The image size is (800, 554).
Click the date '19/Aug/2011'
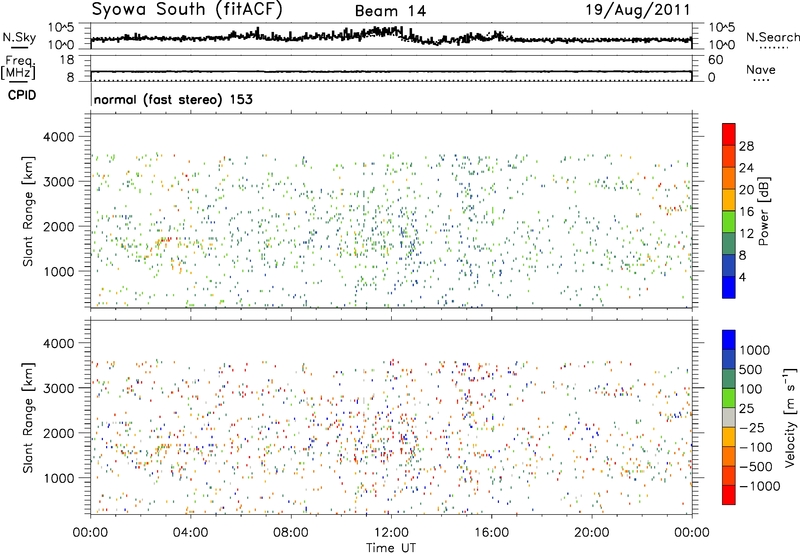[x=638, y=9]
